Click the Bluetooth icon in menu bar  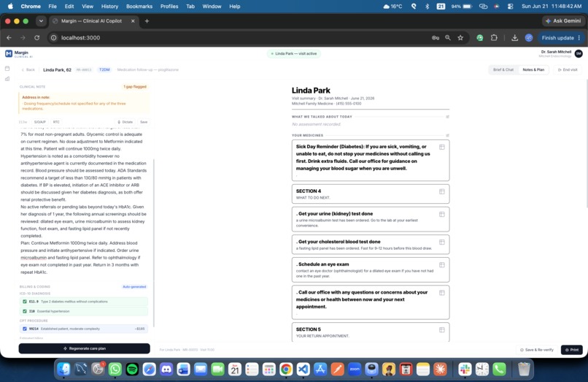pos(427,7)
